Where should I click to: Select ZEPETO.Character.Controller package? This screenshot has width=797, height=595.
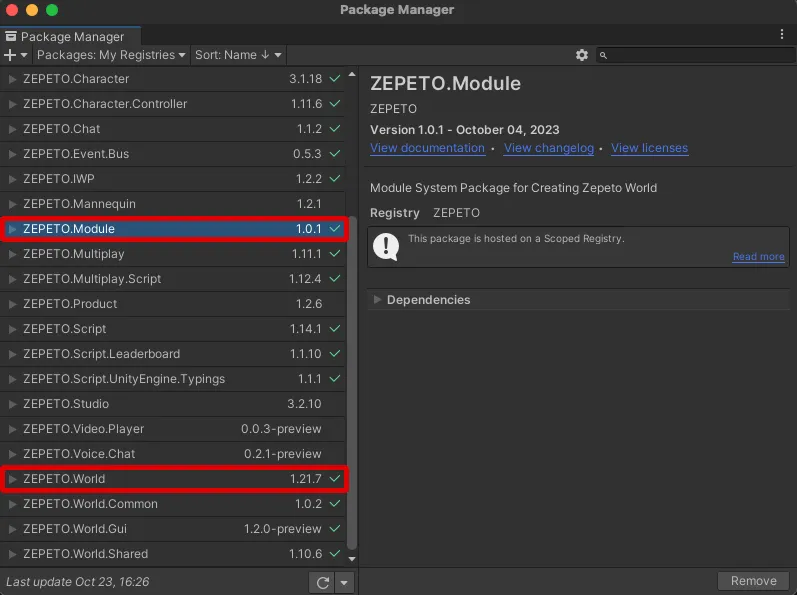(172, 104)
